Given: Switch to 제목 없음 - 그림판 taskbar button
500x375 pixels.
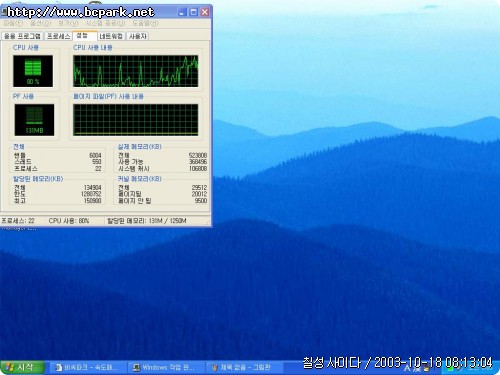Looking at the screenshot, I should (244, 368).
